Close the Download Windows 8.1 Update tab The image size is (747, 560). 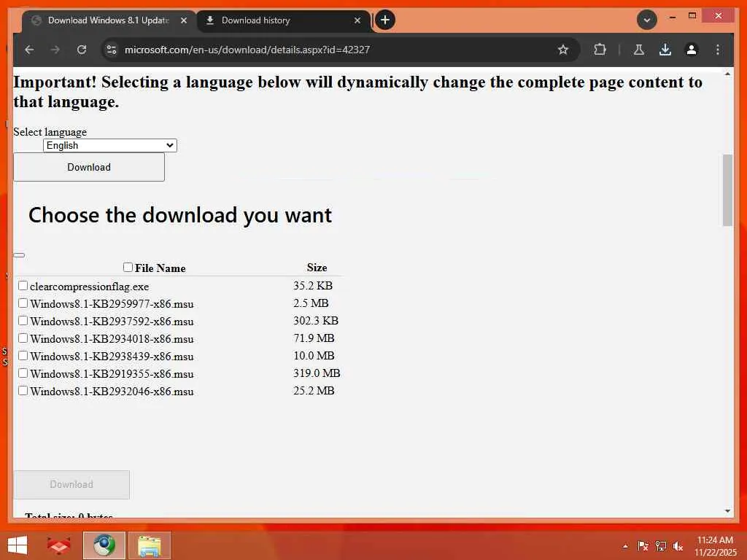(184, 20)
